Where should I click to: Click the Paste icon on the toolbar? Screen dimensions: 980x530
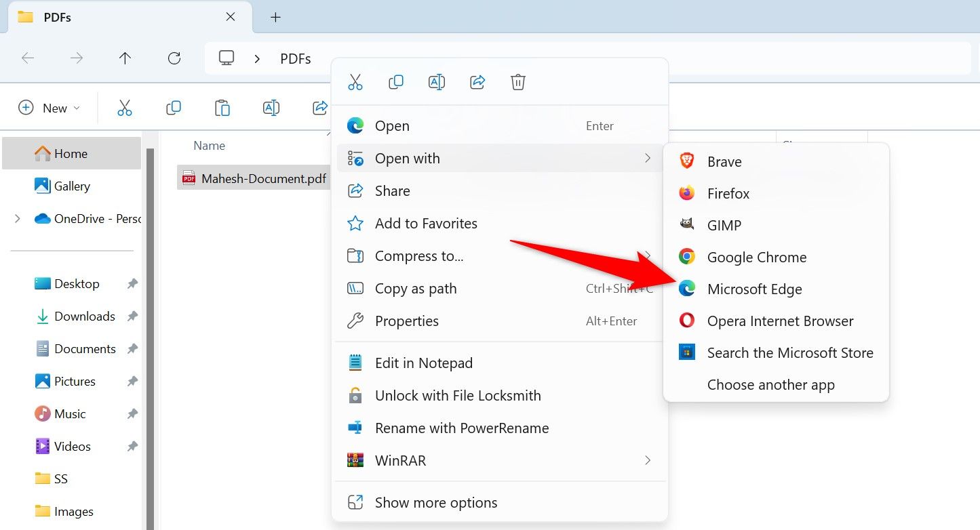[x=222, y=107]
